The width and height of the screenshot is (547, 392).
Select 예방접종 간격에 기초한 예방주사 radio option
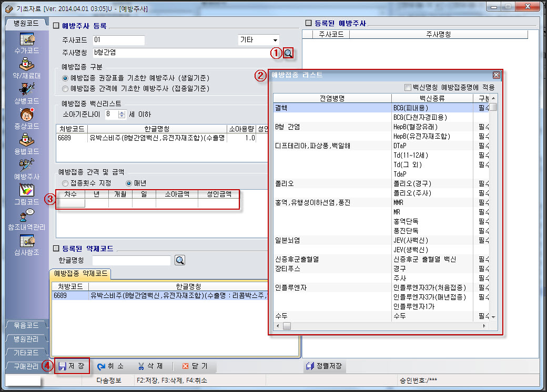(x=66, y=88)
